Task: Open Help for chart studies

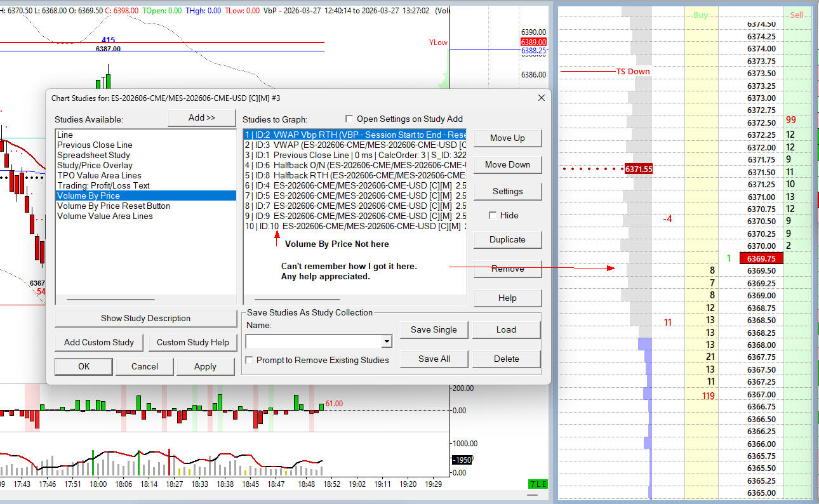Action: click(x=507, y=298)
